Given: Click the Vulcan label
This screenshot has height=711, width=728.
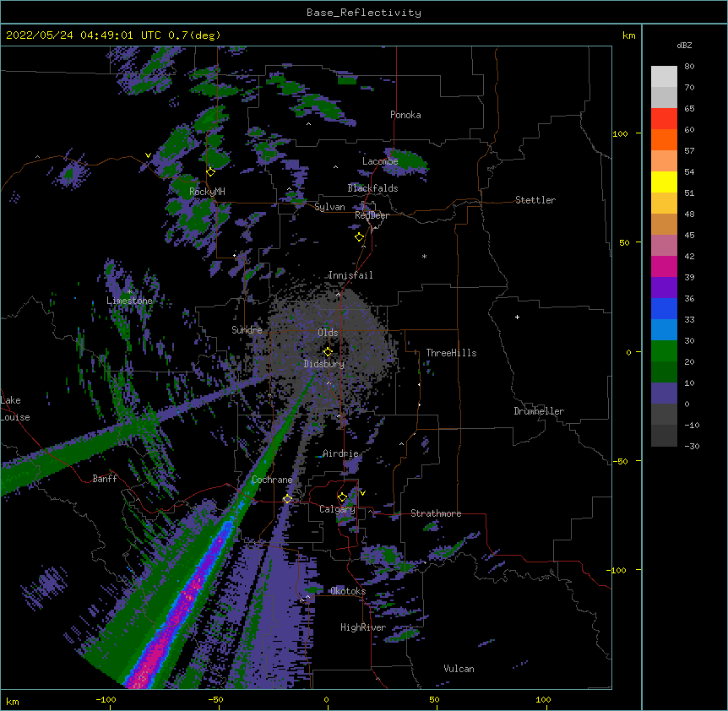Looking at the screenshot, I should [459, 669].
